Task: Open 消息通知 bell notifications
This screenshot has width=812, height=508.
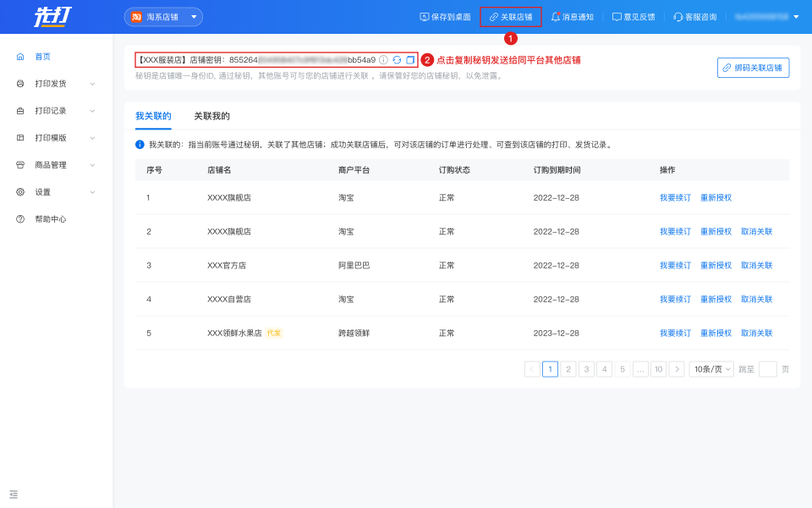Action: click(572, 17)
